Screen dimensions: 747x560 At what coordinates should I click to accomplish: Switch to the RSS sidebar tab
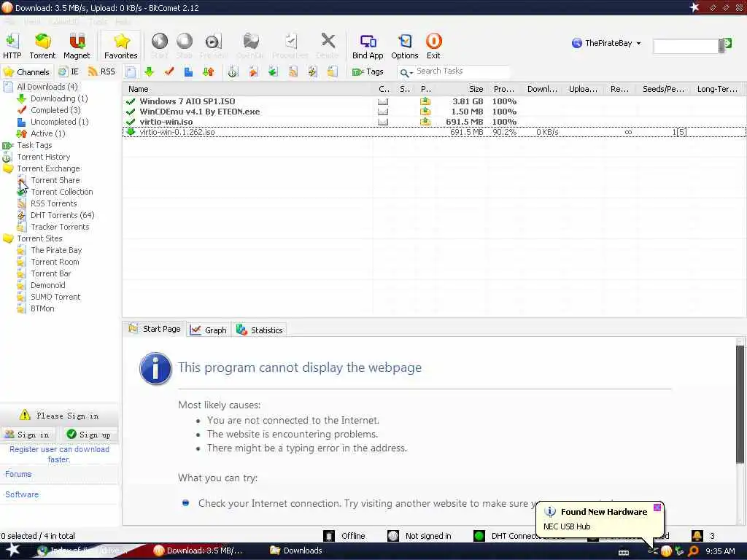[102, 72]
